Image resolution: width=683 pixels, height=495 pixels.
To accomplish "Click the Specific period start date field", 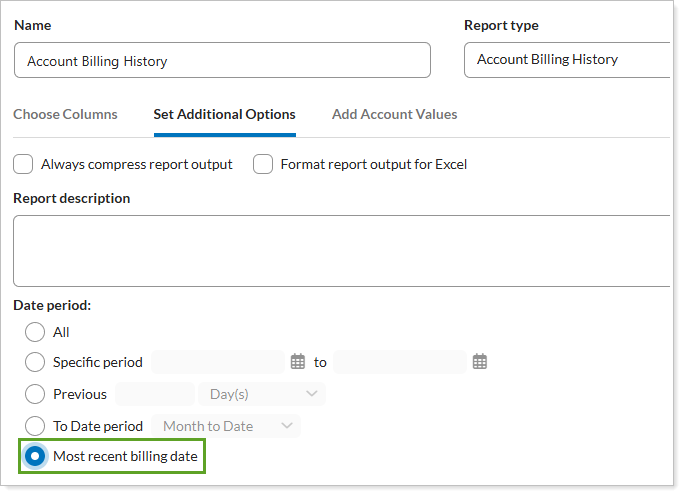I will pyautogui.click(x=218, y=362).
